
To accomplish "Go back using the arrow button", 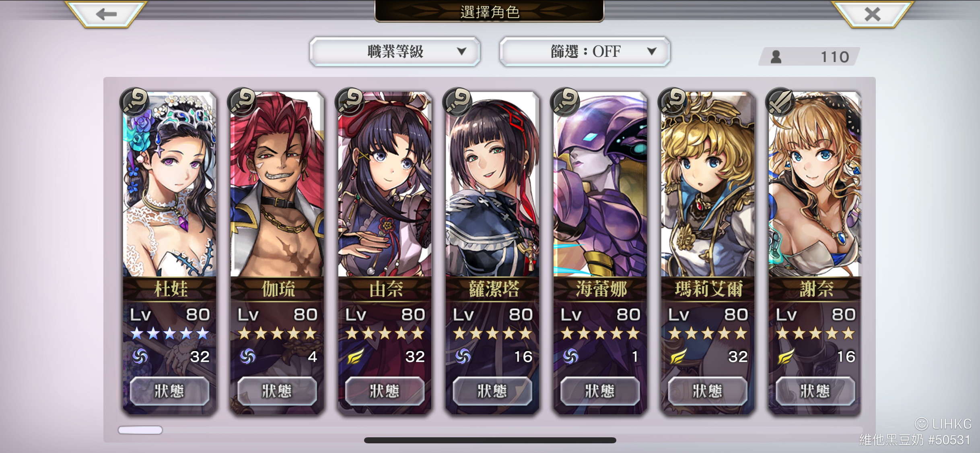I will 106,14.
